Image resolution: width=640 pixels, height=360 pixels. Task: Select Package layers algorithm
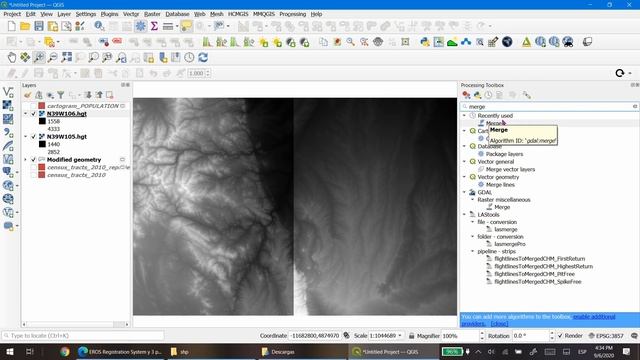click(x=504, y=154)
